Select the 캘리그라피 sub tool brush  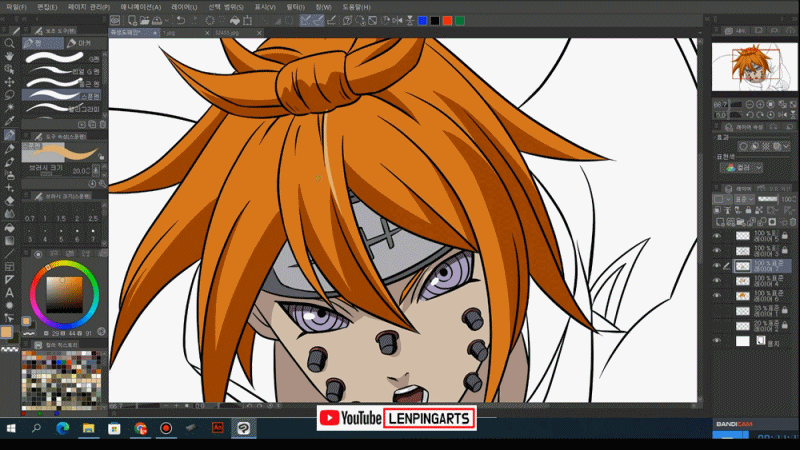(63, 108)
